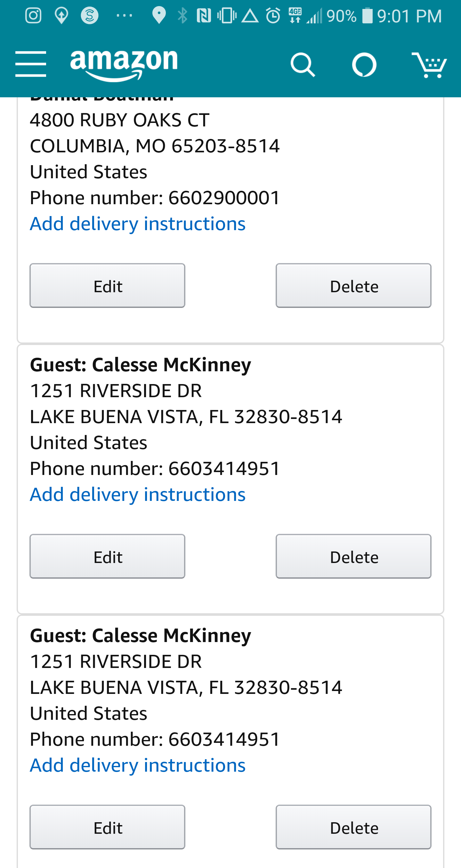Tap the NFC status icon

(x=204, y=15)
